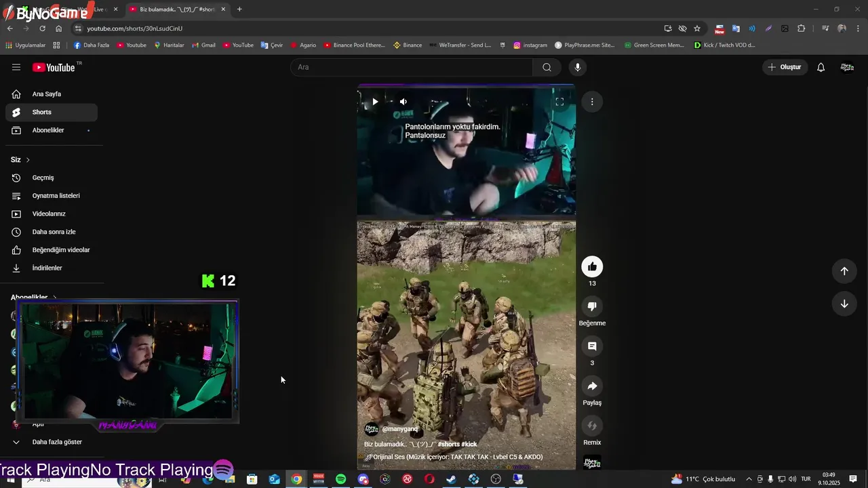Screen dimensions: 868x488
Task: Open the weather widget 11°C Çok bulutlu
Action: click(703, 479)
